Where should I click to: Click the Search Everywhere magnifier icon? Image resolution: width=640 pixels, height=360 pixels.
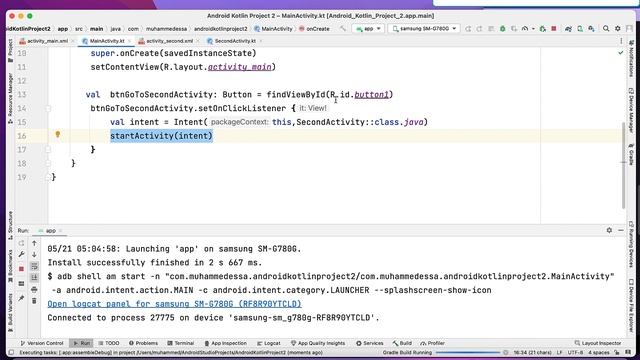coord(606,29)
